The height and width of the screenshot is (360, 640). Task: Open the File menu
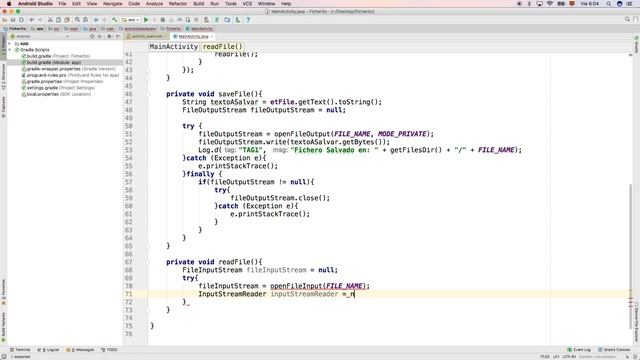(x=62, y=4)
